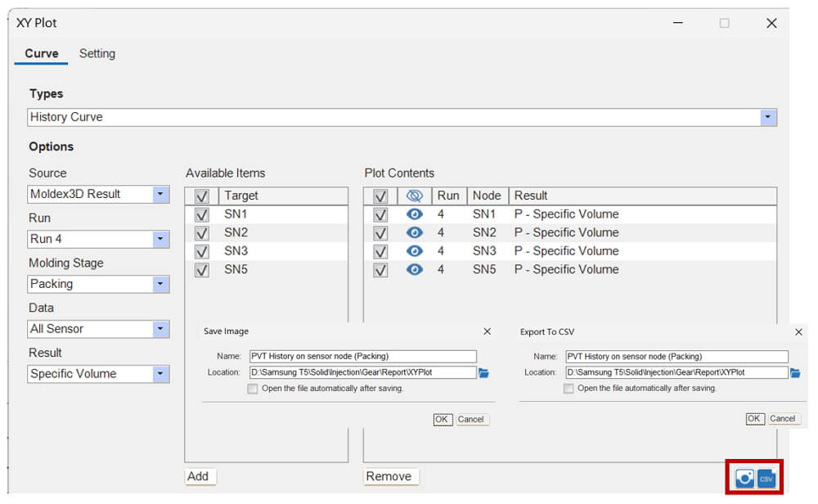Open the Types History Curve dropdown
The image size is (818, 504).
click(767, 117)
